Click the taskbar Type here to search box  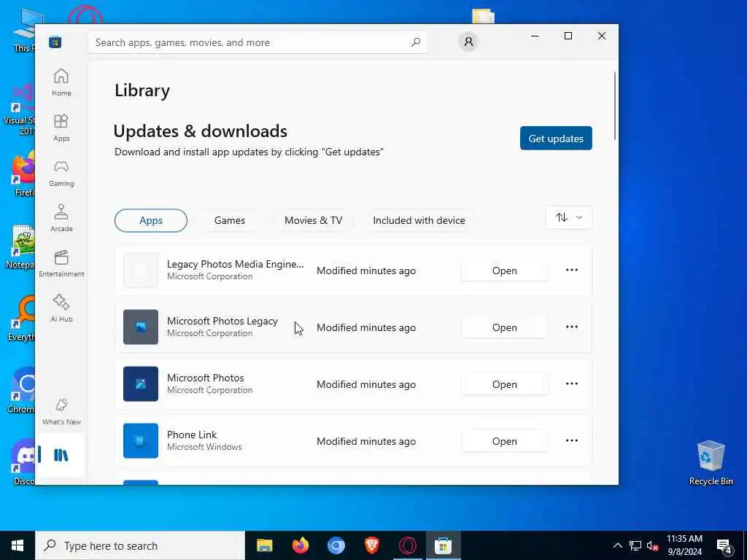[x=140, y=545]
